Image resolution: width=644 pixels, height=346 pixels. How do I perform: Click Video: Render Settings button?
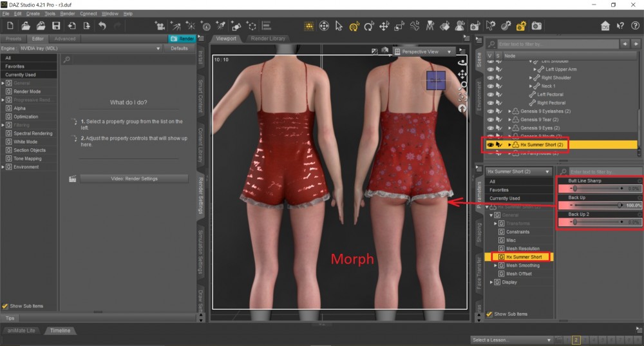coord(135,178)
